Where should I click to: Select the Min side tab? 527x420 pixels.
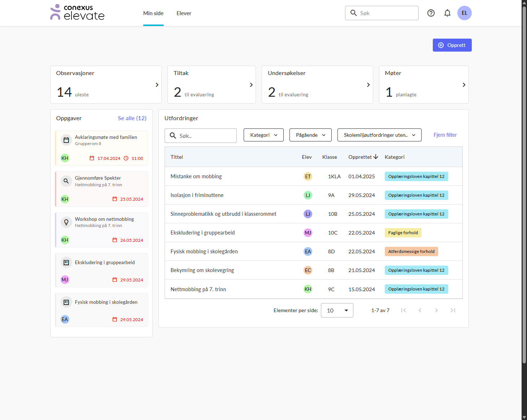pyautogui.click(x=153, y=13)
